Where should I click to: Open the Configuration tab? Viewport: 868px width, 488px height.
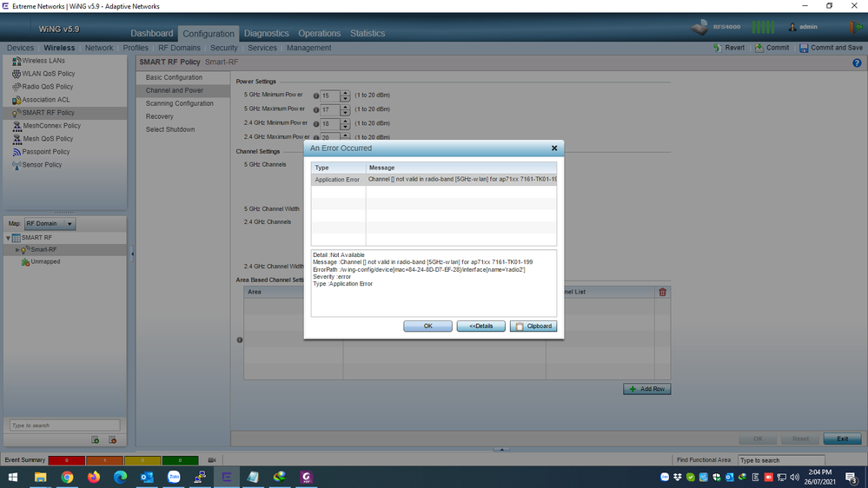[209, 33]
